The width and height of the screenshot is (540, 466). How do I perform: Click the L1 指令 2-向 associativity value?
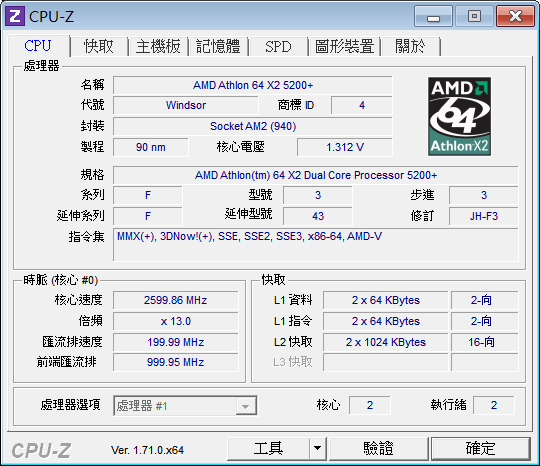(485, 321)
